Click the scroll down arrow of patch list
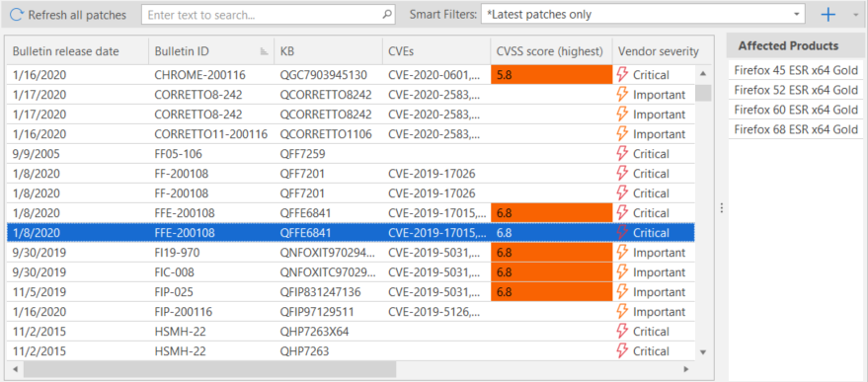 tap(703, 351)
